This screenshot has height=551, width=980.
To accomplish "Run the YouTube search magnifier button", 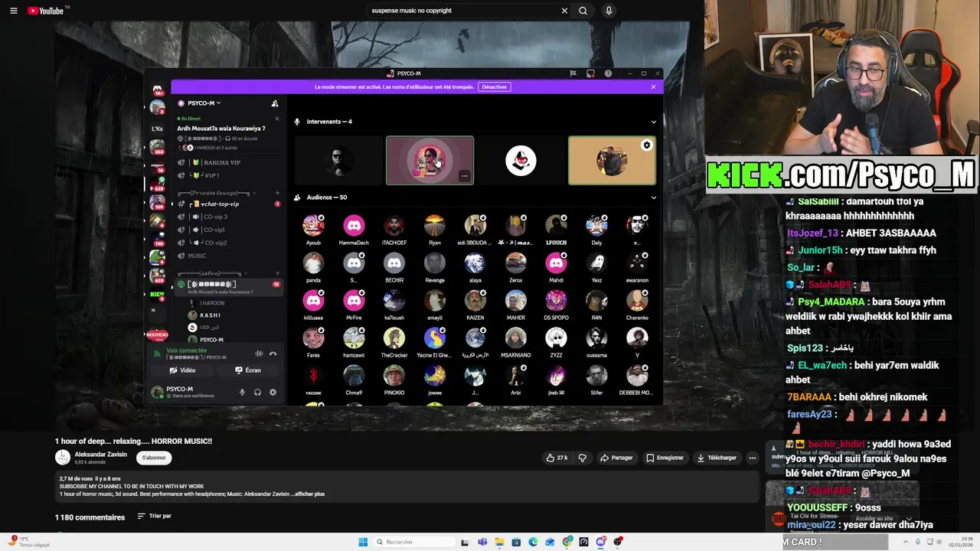I will pos(583,11).
